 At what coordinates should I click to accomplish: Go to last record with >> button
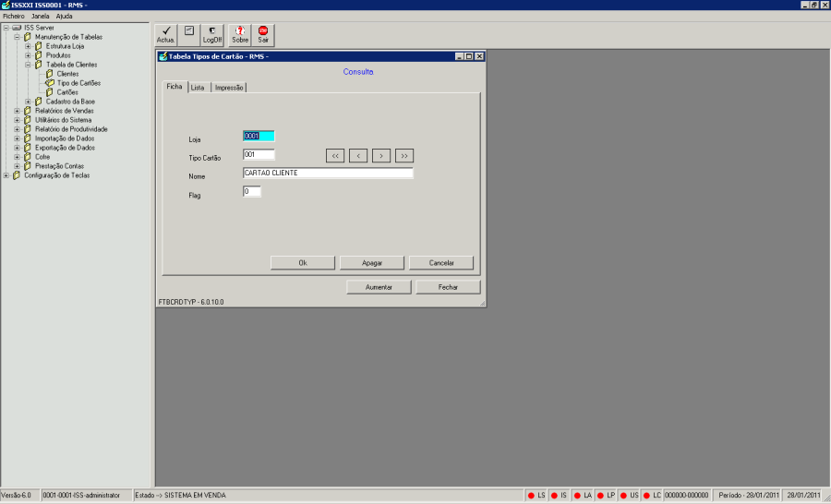tap(404, 156)
